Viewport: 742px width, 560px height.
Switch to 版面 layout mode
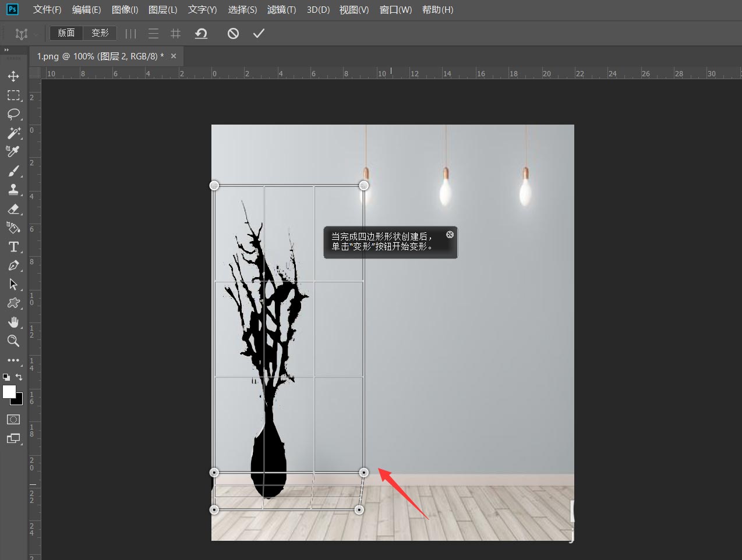pyautogui.click(x=66, y=33)
